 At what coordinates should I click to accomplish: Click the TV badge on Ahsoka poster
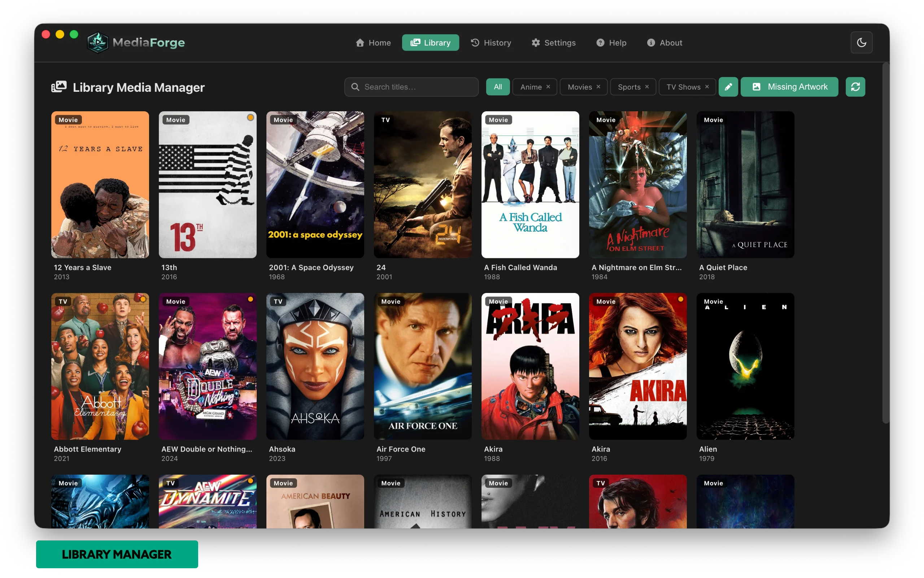coord(278,301)
